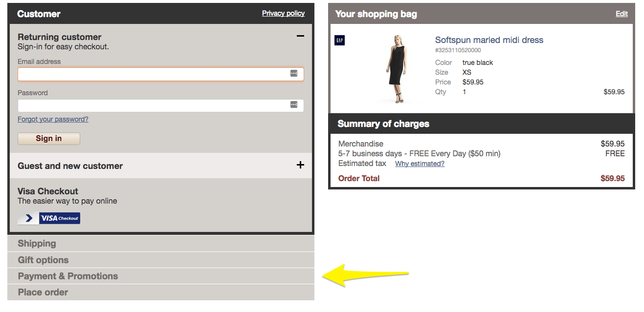
Task: Open the Softspun marled midi dress link
Action: tap(489, 40)
